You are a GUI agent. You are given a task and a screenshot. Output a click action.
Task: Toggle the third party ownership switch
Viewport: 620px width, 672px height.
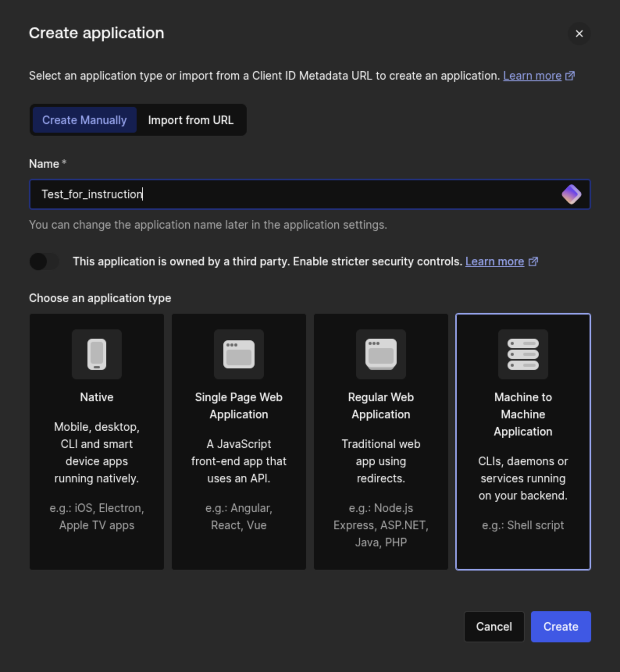click(x=45, y=261)
